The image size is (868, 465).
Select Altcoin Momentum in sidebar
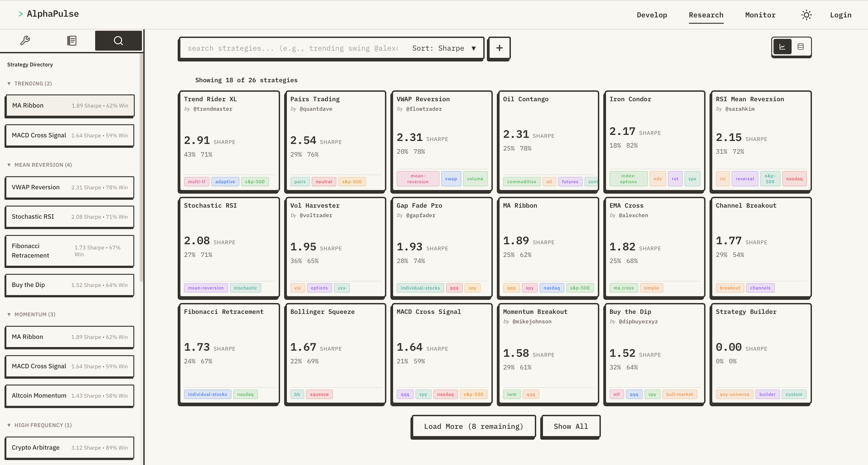[x=70, y=396]
